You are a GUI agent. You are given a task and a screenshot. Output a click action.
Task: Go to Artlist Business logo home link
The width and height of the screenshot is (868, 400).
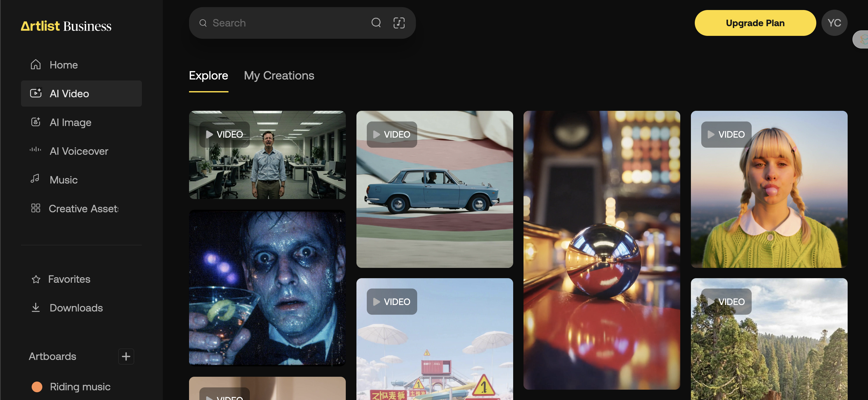(x=66, y=26)
